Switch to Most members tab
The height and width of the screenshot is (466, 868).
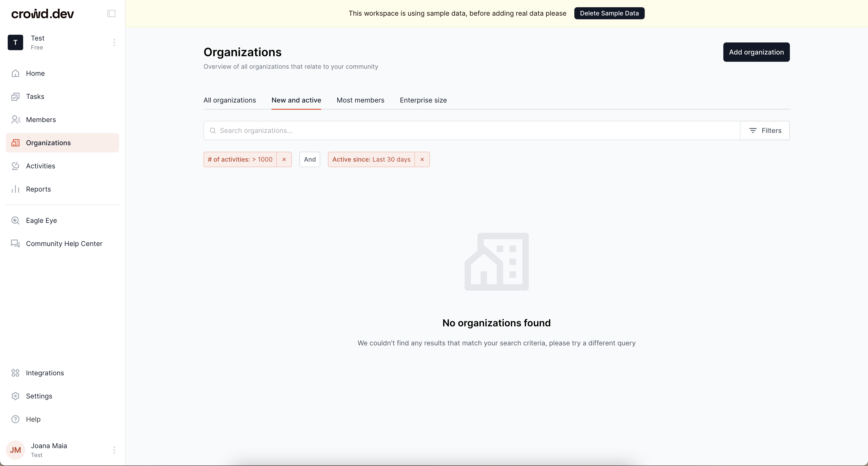point(360,100)
